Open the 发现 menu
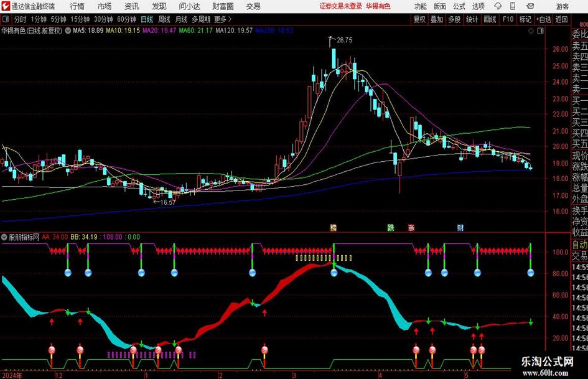Viewport: 588px width, 379px height. click(x=159, y=6)
